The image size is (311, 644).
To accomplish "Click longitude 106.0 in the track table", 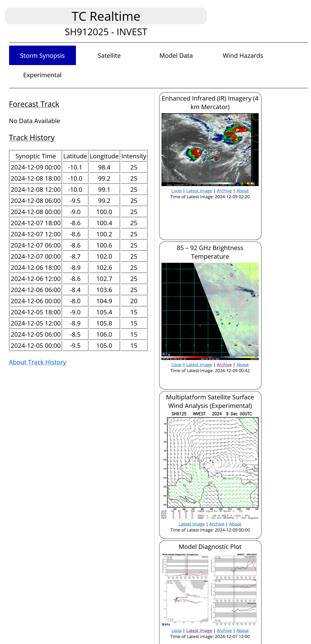I will click(x=104, y=334).
